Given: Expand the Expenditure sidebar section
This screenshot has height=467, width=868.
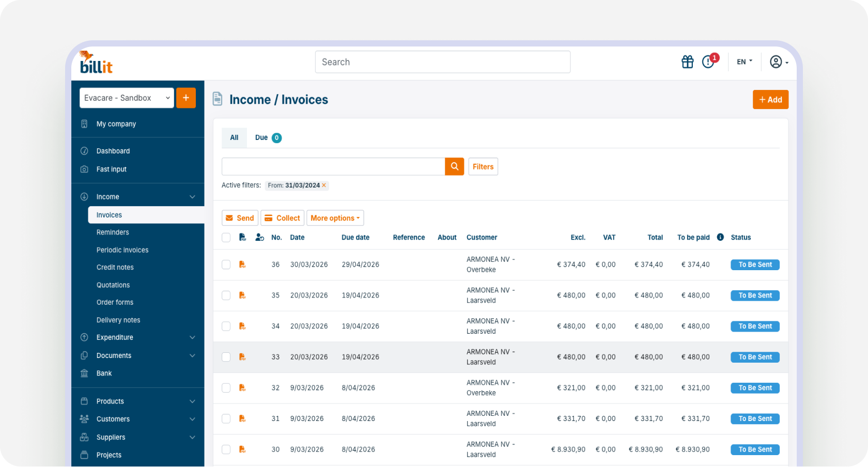Looking at the screenshot, I should pos(138,337).
